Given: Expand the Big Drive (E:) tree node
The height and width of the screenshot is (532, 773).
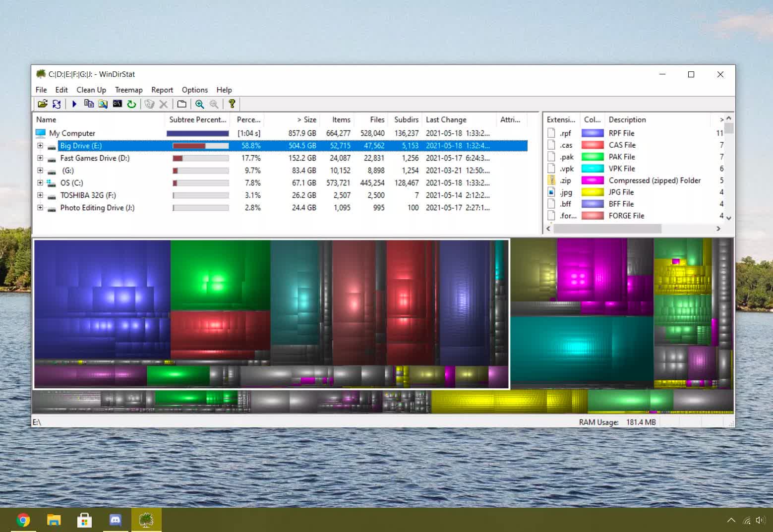Looking at the screenshot, I should [40, 146].
